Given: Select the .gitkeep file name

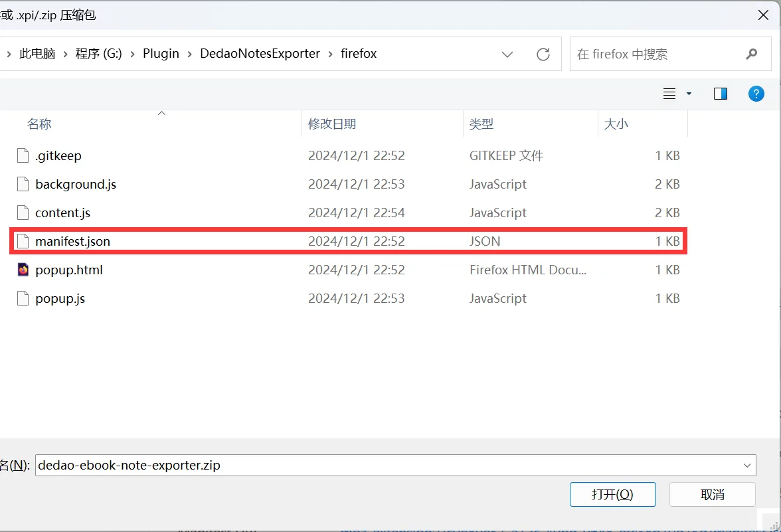Looking at the screenshot, I should tap(58, 155).
